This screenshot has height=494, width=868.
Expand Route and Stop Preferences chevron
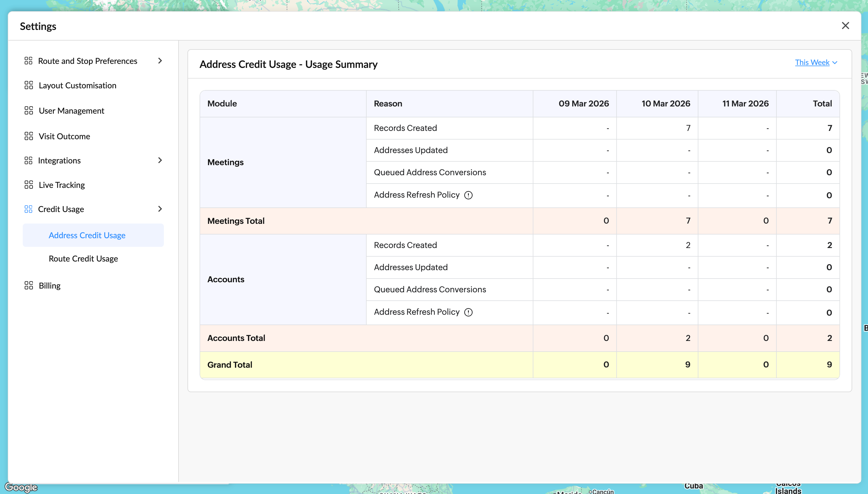tap(160, 61)
